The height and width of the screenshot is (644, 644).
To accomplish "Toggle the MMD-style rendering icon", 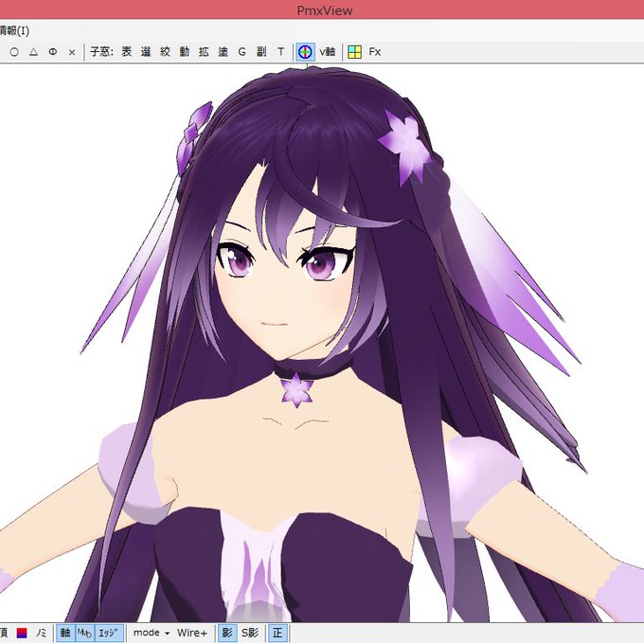I will click(x=84, y=633).
